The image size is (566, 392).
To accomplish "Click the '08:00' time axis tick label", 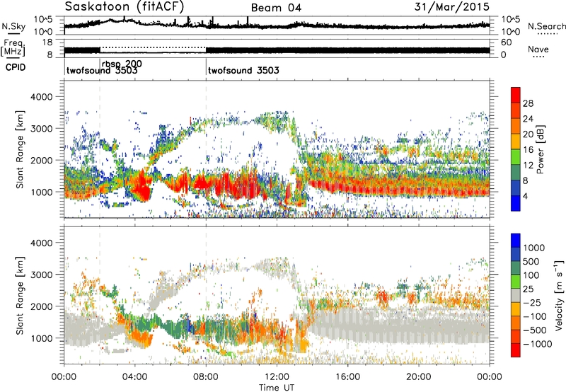I will pos(206,377).
